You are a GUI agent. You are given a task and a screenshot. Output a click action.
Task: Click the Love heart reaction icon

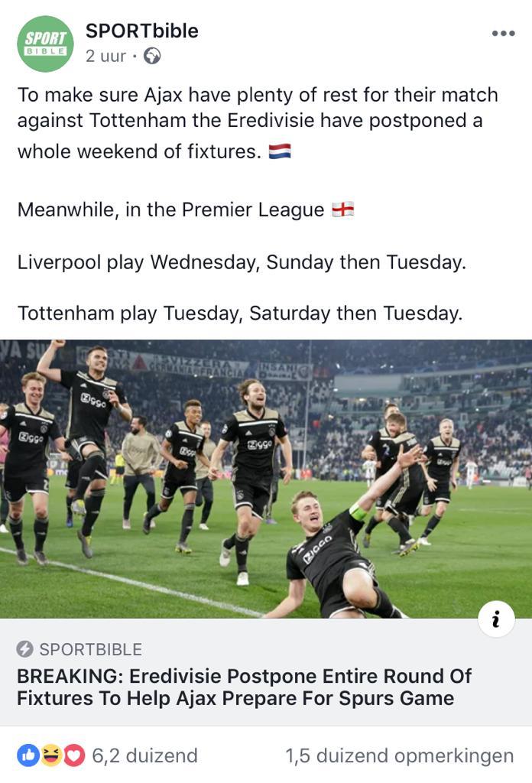(74, 755)
